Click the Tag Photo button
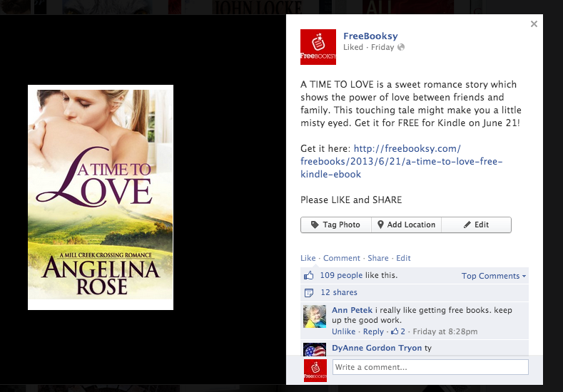The height and width of the screenshot is (392, 563). 335,225
